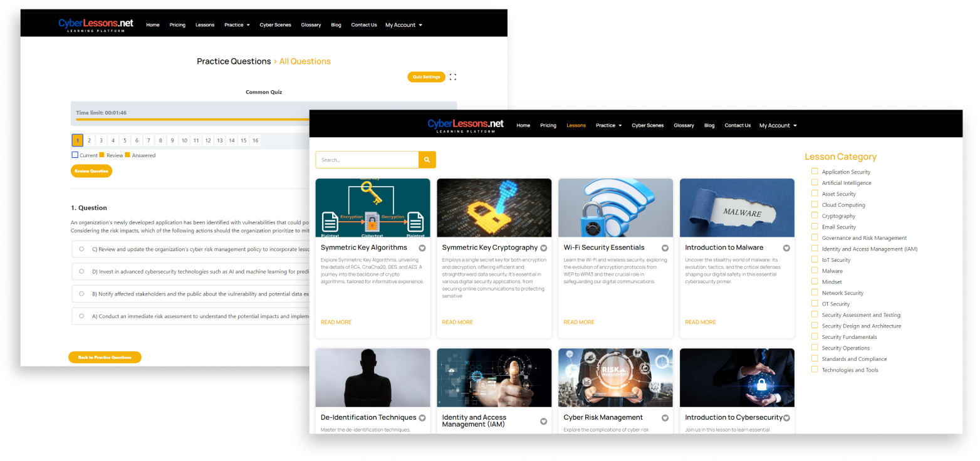Click Back to Practice Questions button
The image size is (980, 461).
coord(105,357)
